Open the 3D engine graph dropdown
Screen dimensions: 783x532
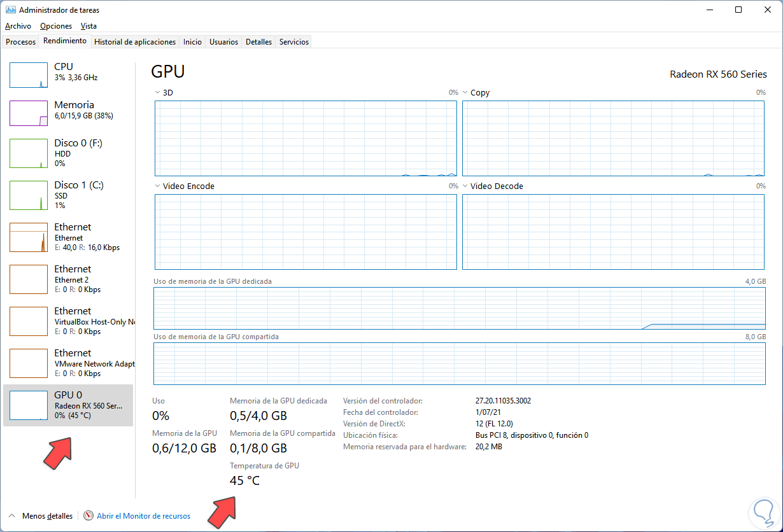coord(157,93)
